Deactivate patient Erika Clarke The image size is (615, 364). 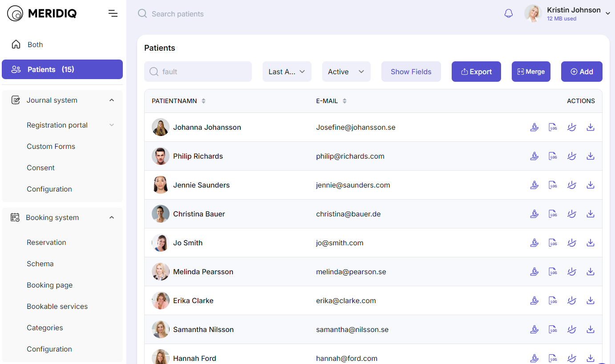click(572, 300)
